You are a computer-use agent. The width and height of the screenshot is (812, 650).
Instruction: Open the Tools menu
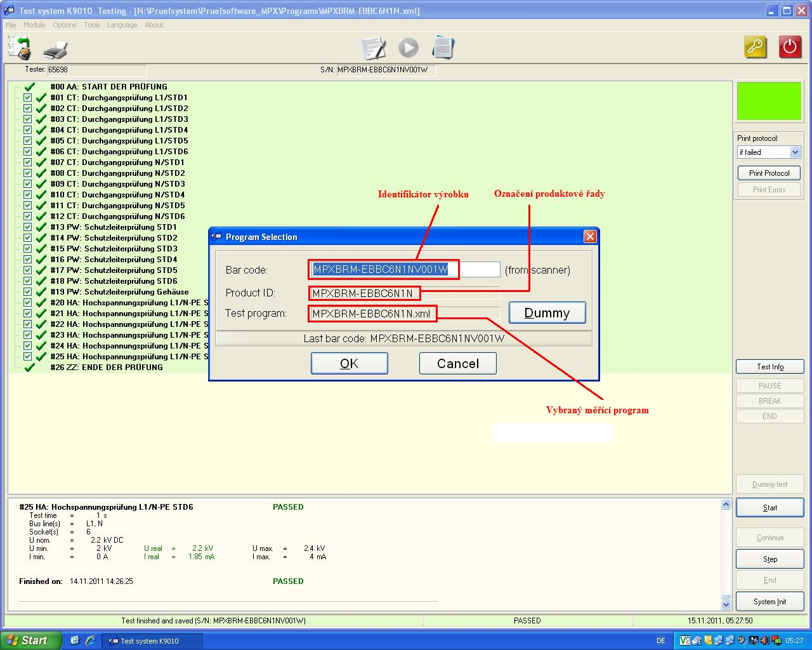[92, 25]
